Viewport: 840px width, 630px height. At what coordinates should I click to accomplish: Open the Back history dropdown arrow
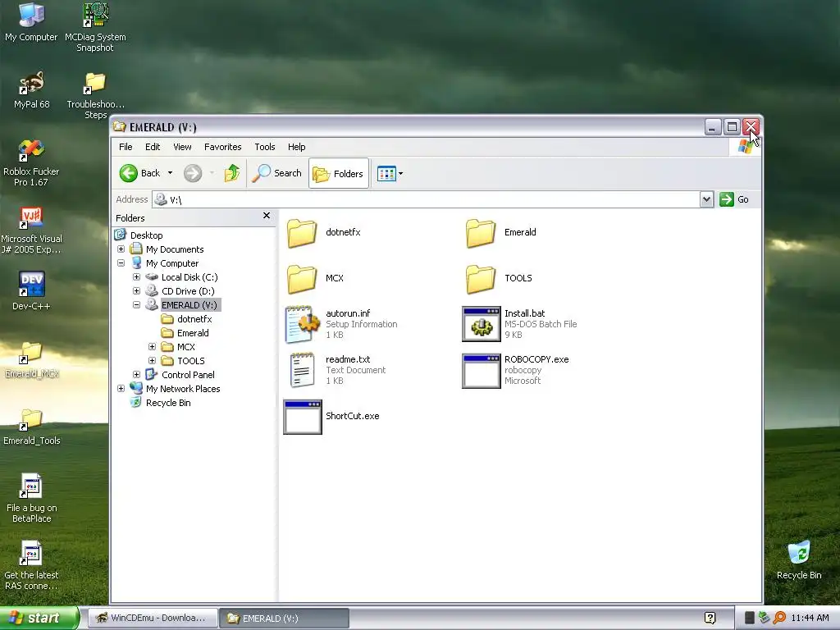tap(171, 173)
